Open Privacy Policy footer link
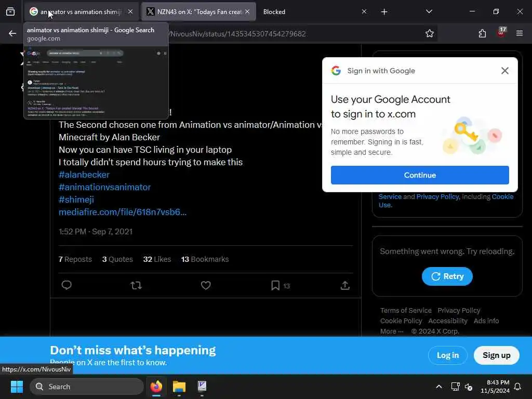Image resolution: width=532 pixels, height=399 pixels. 459,311
